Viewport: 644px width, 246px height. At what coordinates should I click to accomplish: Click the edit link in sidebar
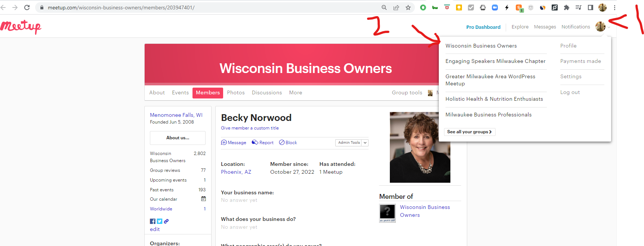pyautogui.click(x=155, y=229)
